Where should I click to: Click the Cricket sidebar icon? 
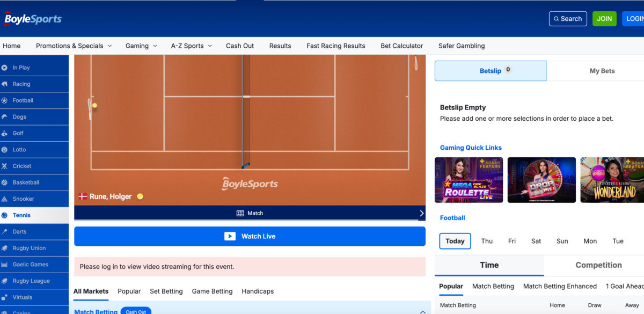[5, 166]
